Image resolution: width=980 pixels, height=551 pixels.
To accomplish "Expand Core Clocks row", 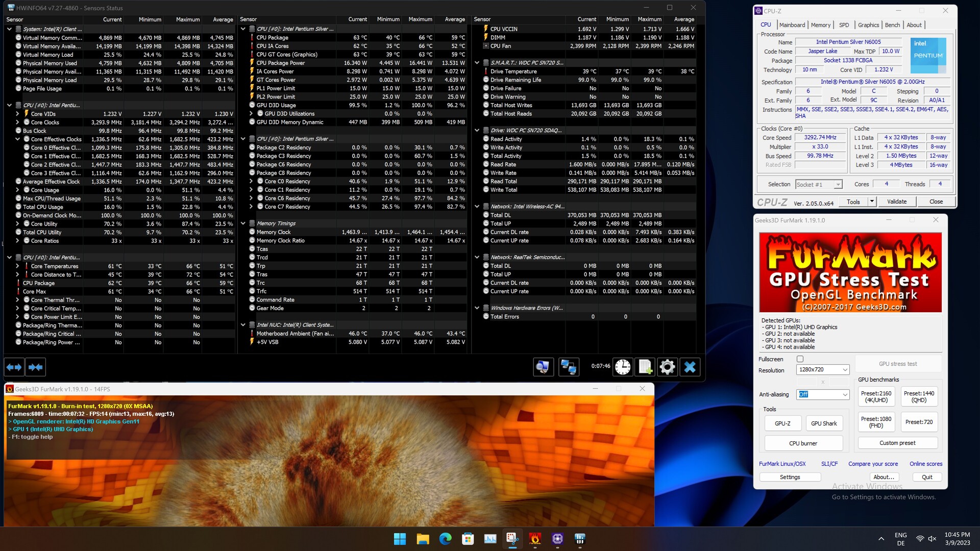I will tap(17, 122).
